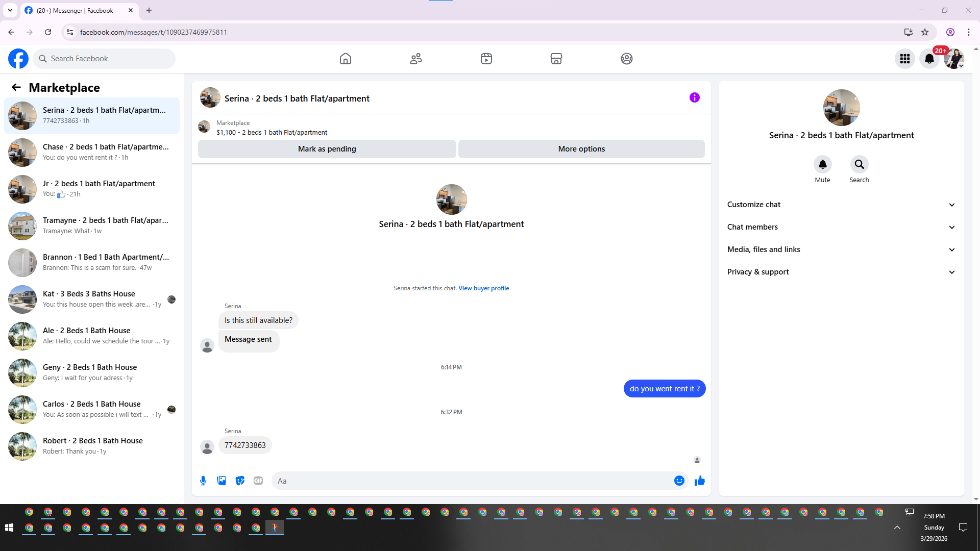Open the Carlos 2 Beds House conversation
Viewport: 980px width, 551px height.
92,410
